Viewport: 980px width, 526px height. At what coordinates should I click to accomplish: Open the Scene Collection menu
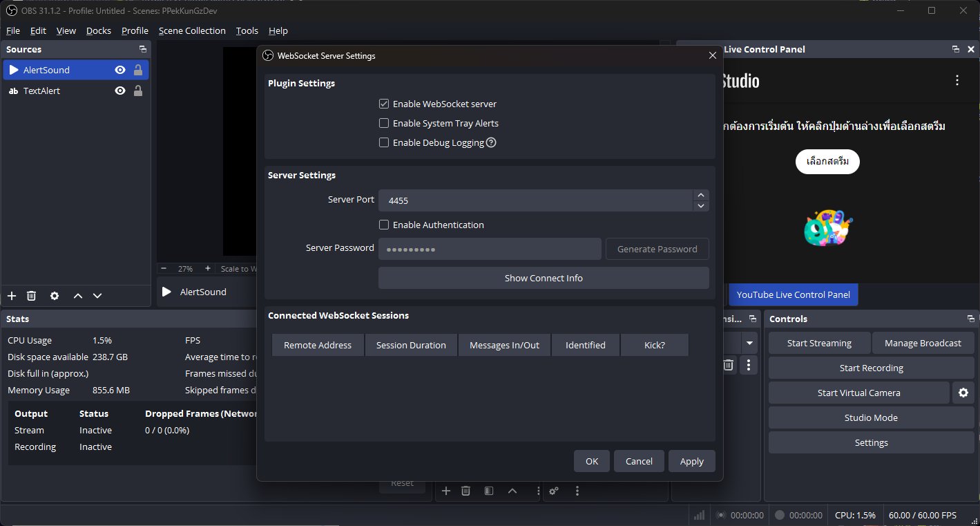point(192,30)
